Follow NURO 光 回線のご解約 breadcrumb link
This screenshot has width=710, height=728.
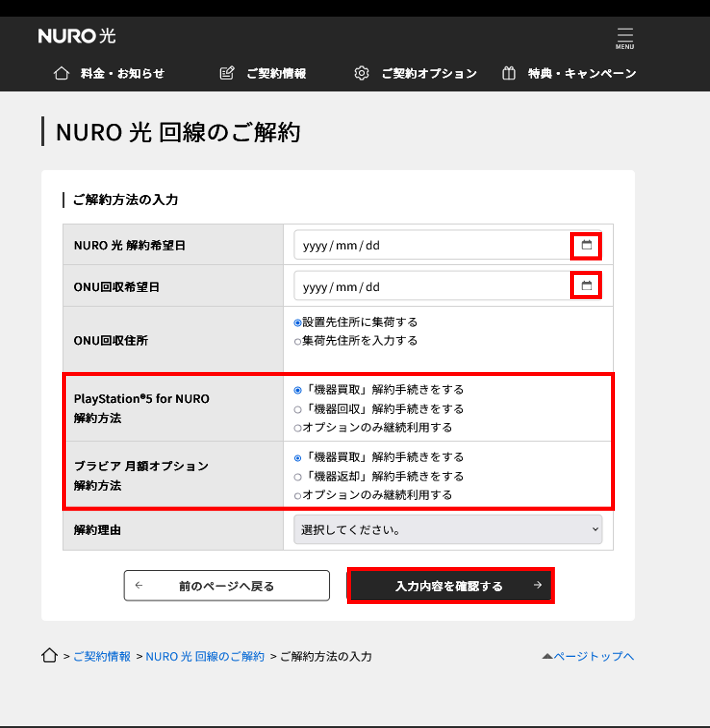tap(205, 656)
